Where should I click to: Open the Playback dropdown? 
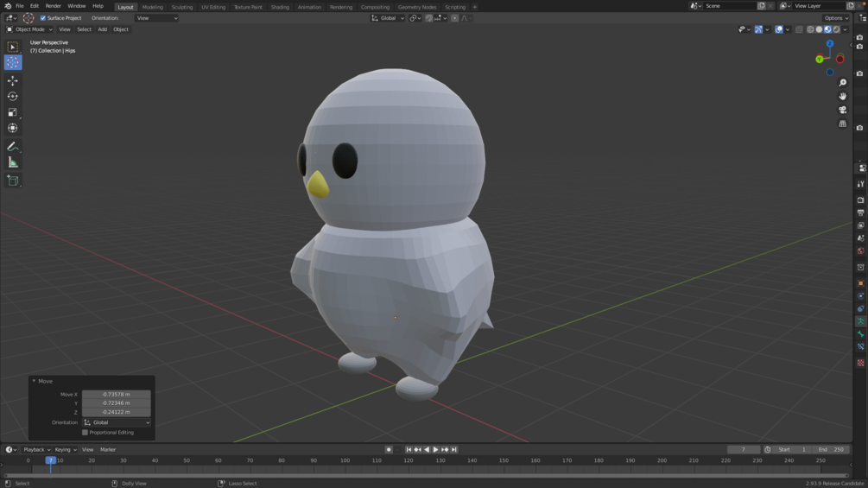click(36, 450)
